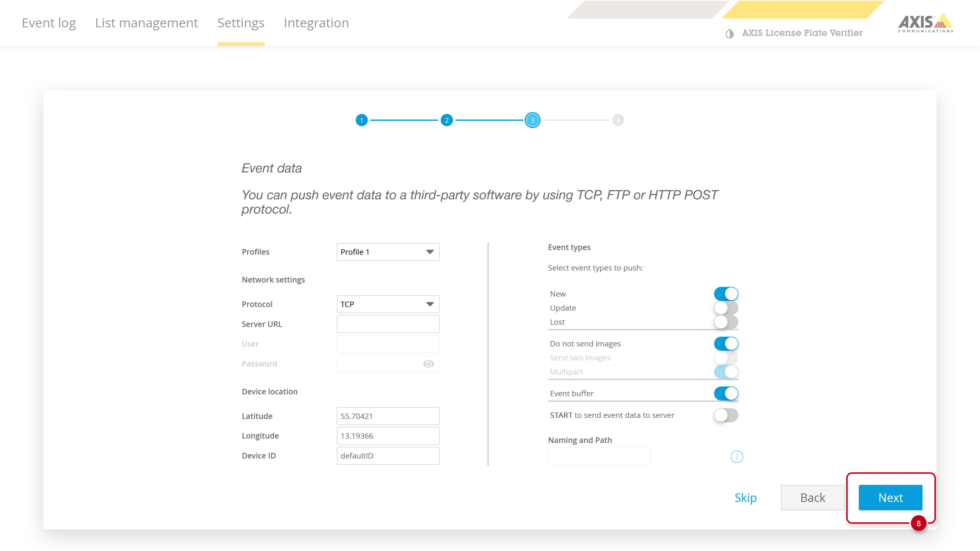The width and height of the screenshot is (980, 551).
Task: Turn off Do not send images
Action: tap(726, 344)
